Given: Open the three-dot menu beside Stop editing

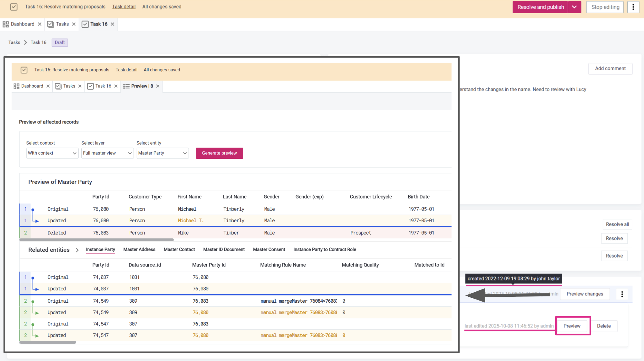Looking at the screenshot, I should [x=633, y=7].
